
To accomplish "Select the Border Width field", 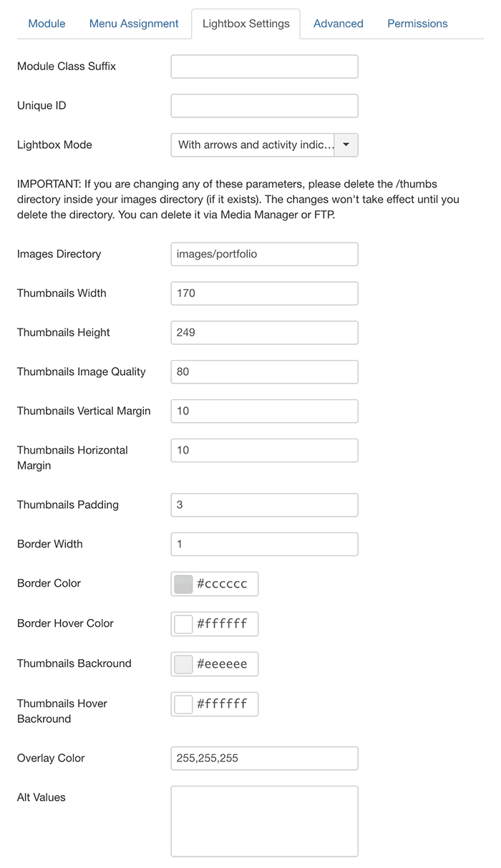I will (x=264, y=545).
